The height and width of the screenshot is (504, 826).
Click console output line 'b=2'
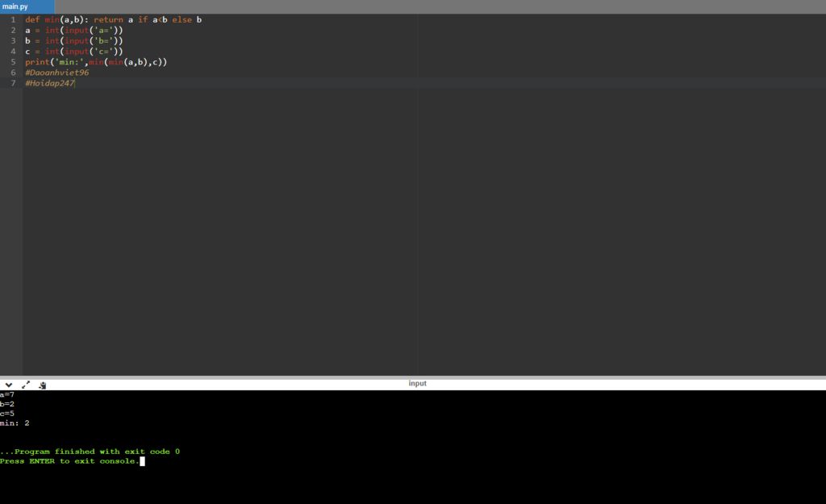(7, 405)
